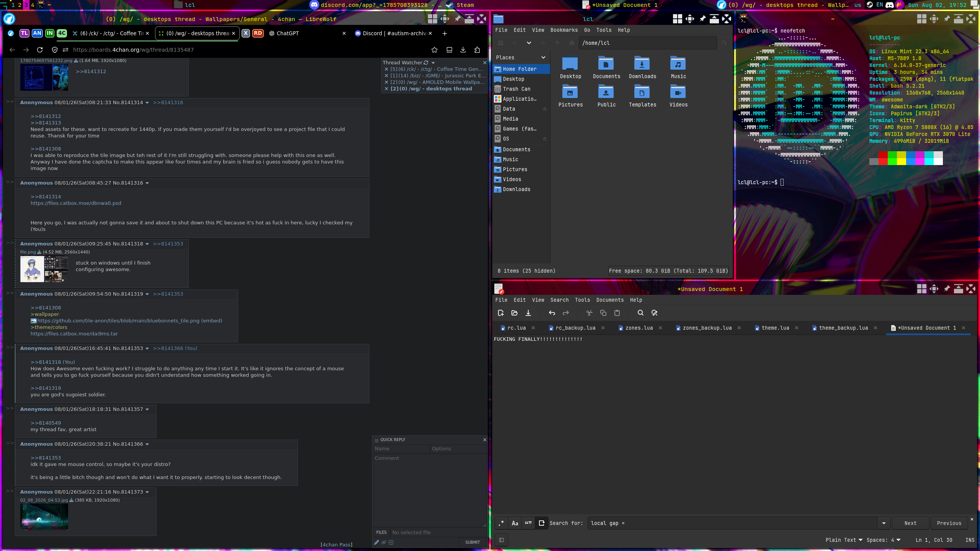980x551 pixels.
Task: Click the tracking protection shield icon
Action: click(55, 50)
